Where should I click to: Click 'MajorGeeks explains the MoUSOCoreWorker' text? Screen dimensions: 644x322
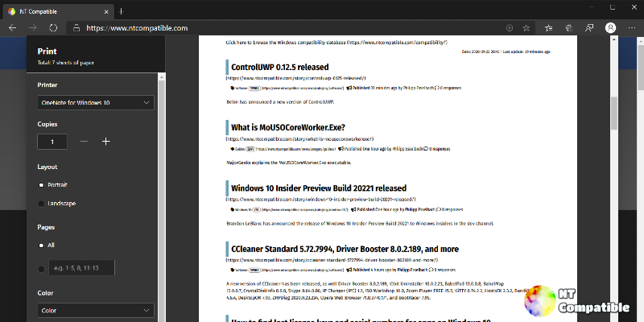289,163
